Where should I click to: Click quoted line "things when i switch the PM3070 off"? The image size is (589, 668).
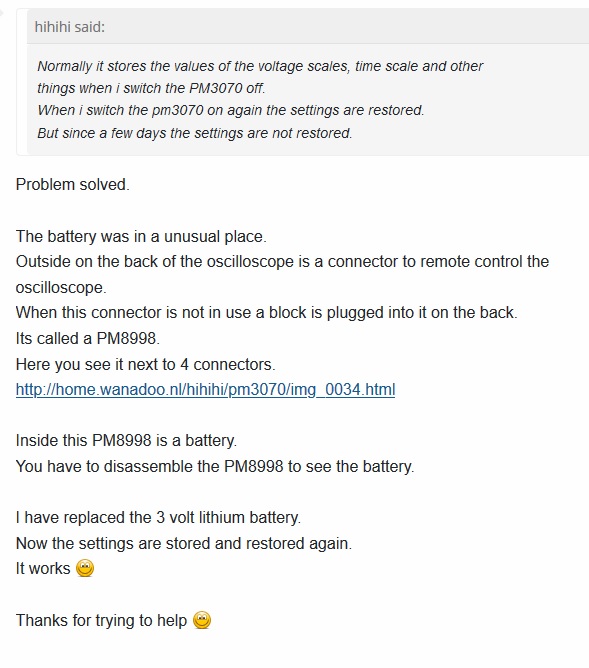pos(151,88)
